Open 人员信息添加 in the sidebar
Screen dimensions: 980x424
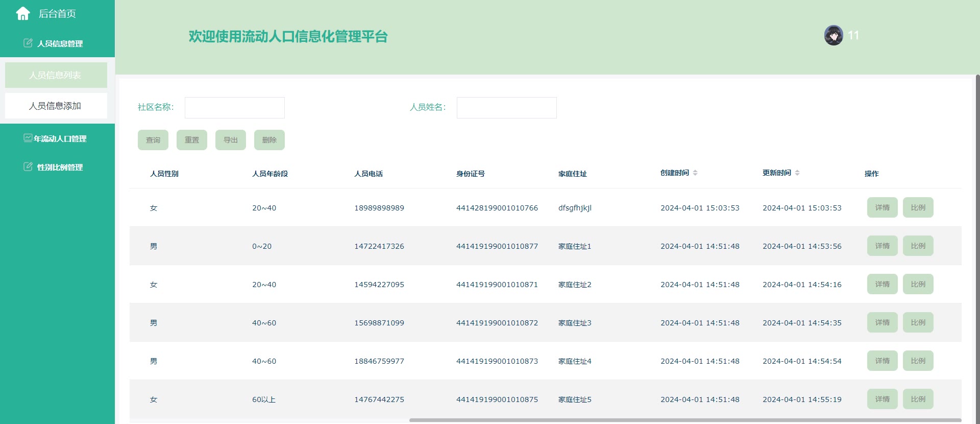(x=56, y=106)
